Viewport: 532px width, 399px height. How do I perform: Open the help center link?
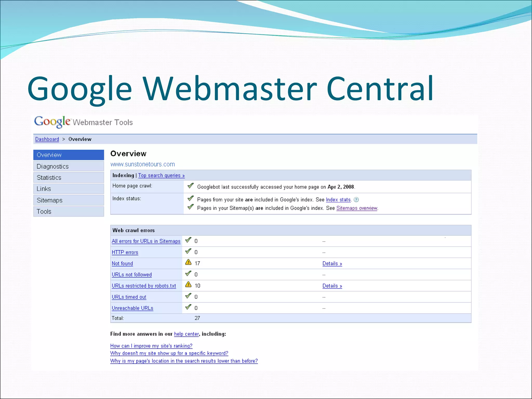point(187,334)
